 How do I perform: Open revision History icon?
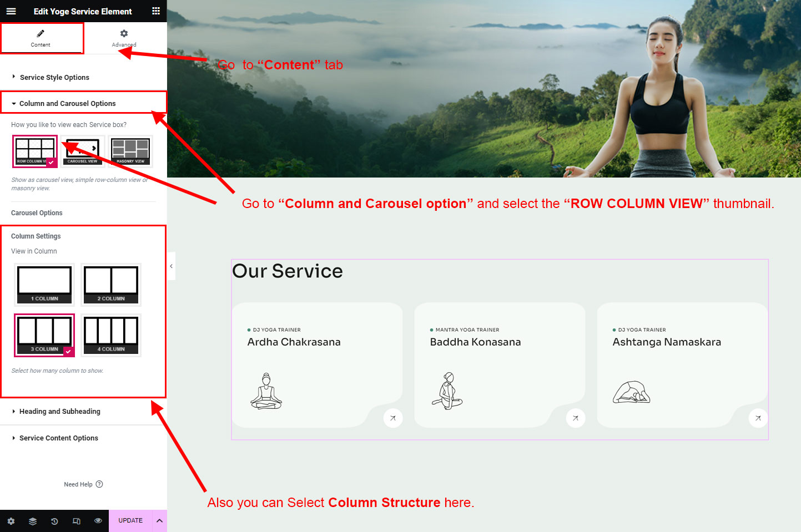54,521
